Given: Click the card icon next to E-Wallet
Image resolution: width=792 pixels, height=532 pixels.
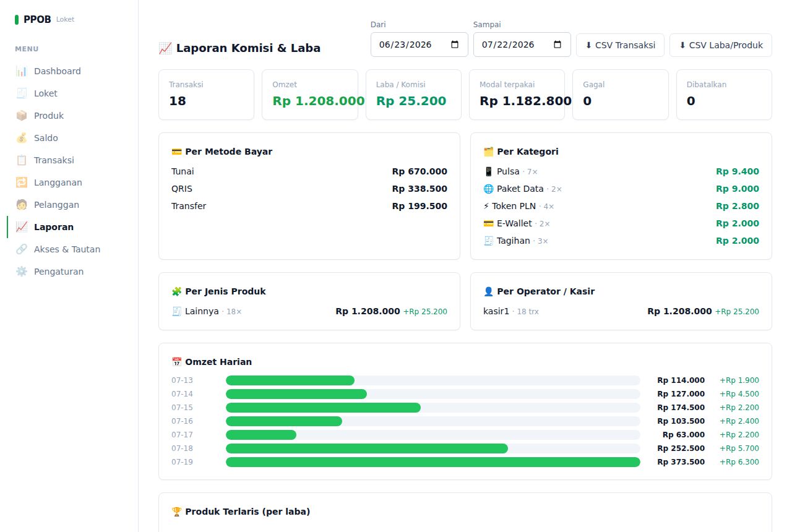Looking at the screenshot, I should click(488, 223).
